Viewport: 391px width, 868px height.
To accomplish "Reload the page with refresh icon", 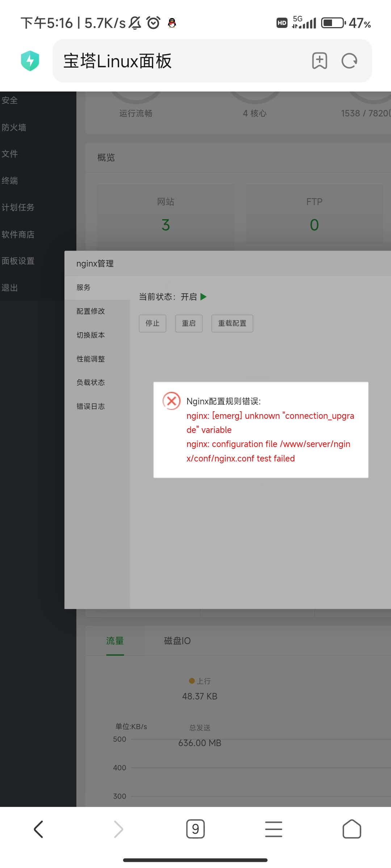I will click(x=349, y=61).
